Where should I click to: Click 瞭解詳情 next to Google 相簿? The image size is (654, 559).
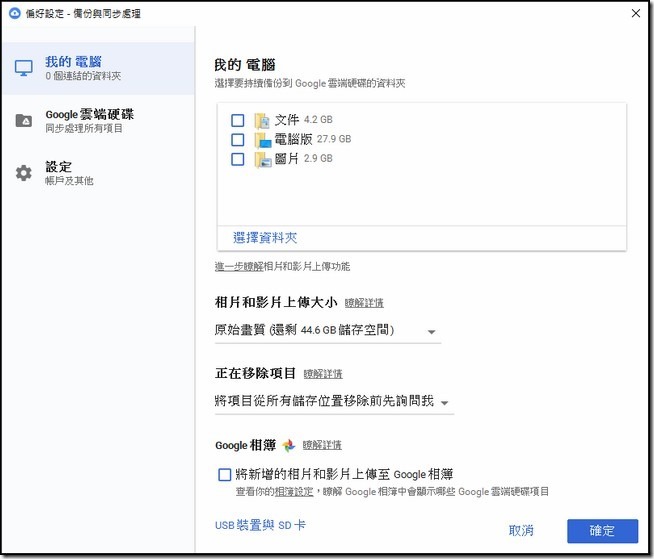coord(322,445)
